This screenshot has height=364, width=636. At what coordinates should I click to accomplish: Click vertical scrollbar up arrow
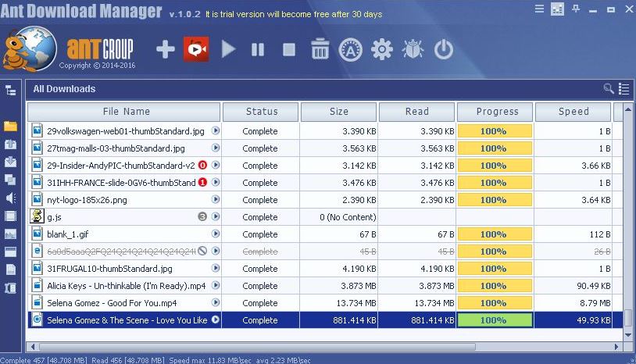tap(628, 109)
